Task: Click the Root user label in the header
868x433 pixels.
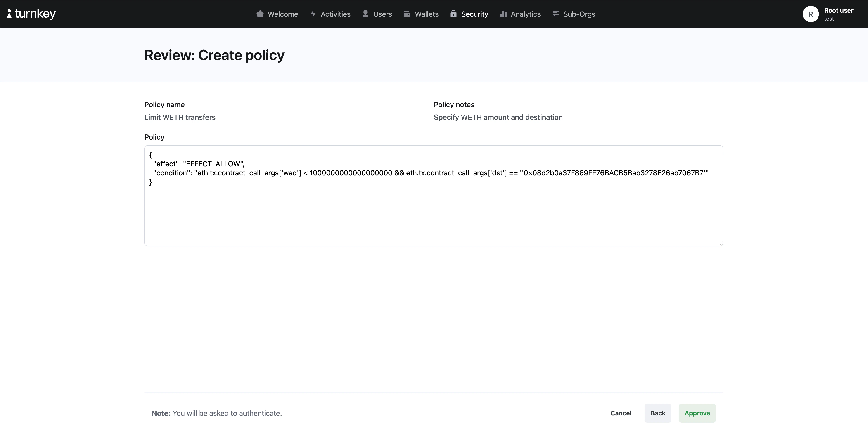Action: (x=838, y=10)
